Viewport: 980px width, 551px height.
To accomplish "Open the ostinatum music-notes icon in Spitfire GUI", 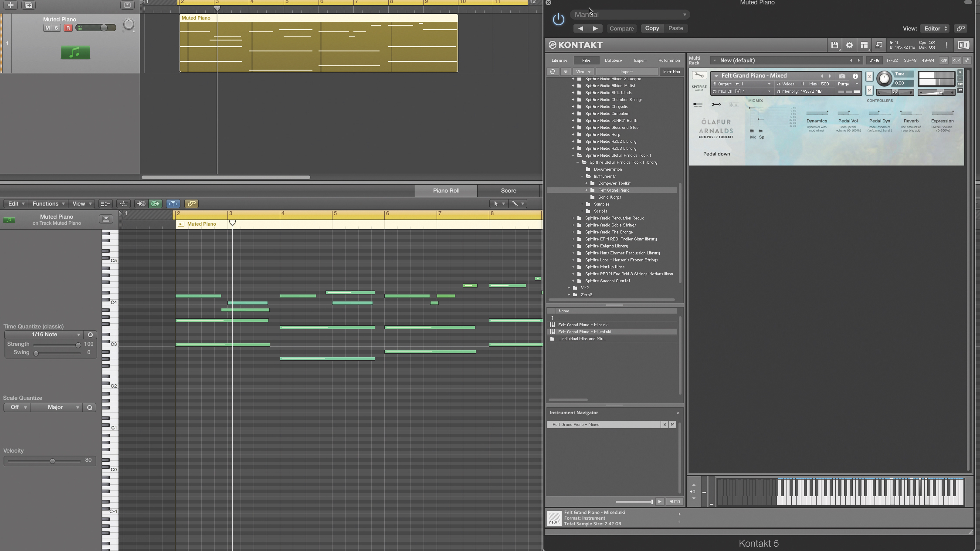I will point(734,105).
